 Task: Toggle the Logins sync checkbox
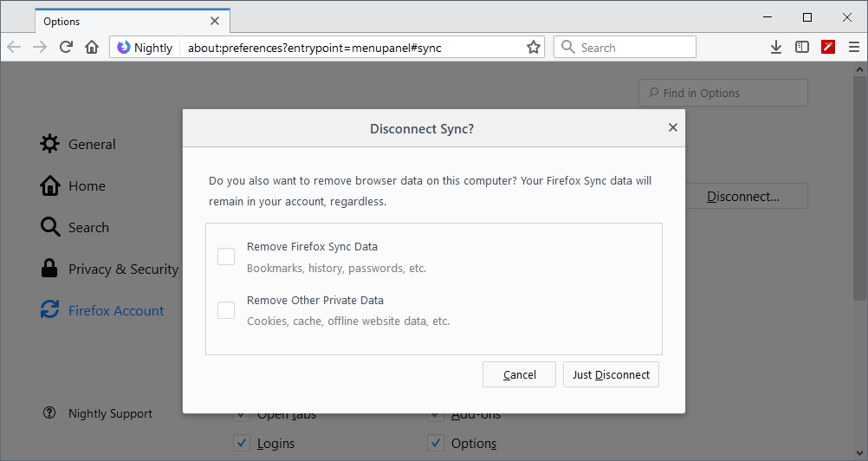[242, 443]
